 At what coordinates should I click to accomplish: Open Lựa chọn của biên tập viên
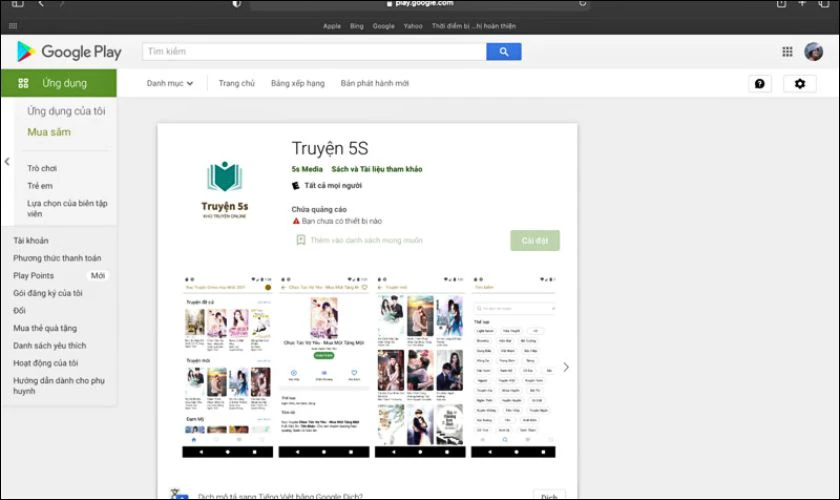(67, 208)
